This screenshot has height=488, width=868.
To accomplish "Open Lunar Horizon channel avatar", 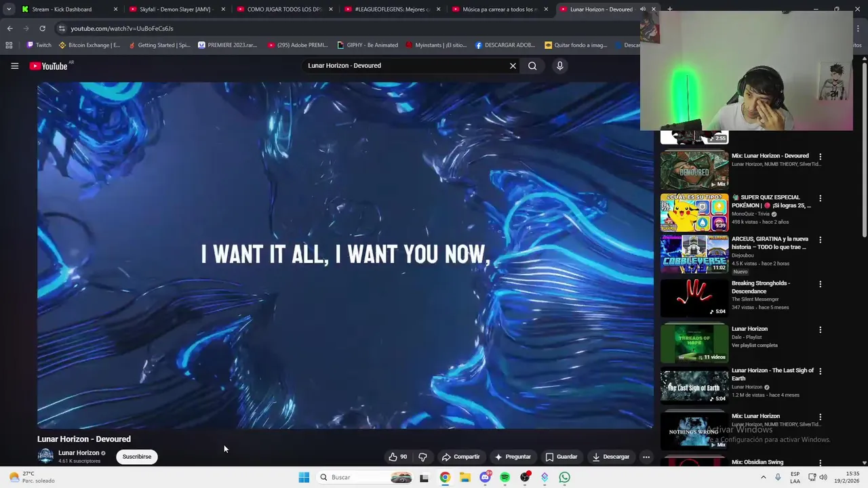I will 45,456.
